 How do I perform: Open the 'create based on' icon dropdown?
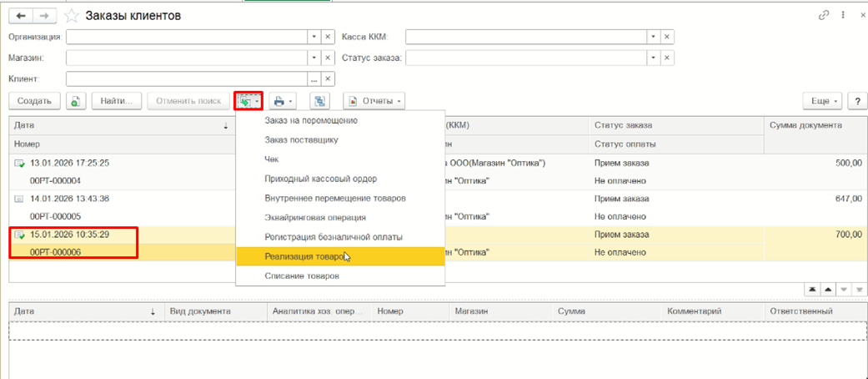[248, 101]
